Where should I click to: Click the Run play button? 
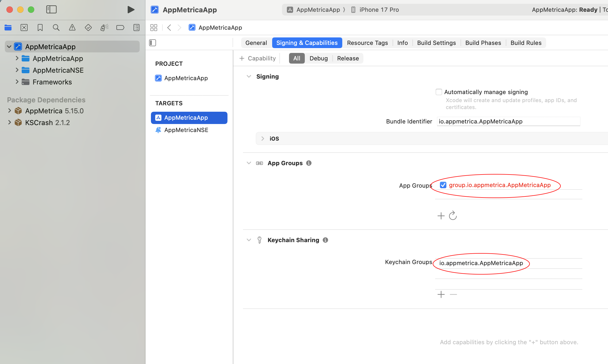(131, 10)
